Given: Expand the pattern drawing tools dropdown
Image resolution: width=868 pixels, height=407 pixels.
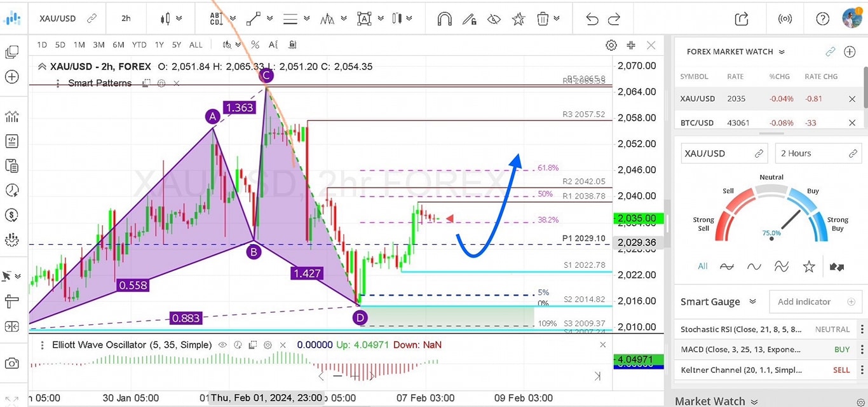Looking at the screenshot, I should tap(344, 19).
